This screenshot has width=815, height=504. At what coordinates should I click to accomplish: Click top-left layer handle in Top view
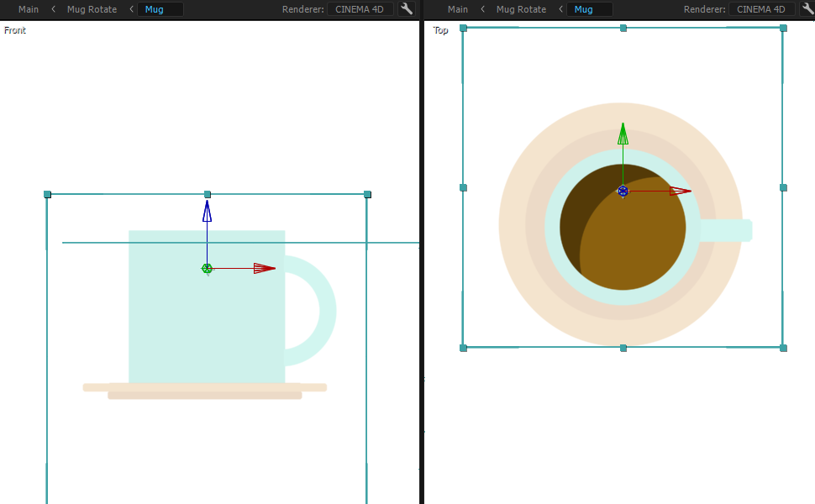click(464, 28)
